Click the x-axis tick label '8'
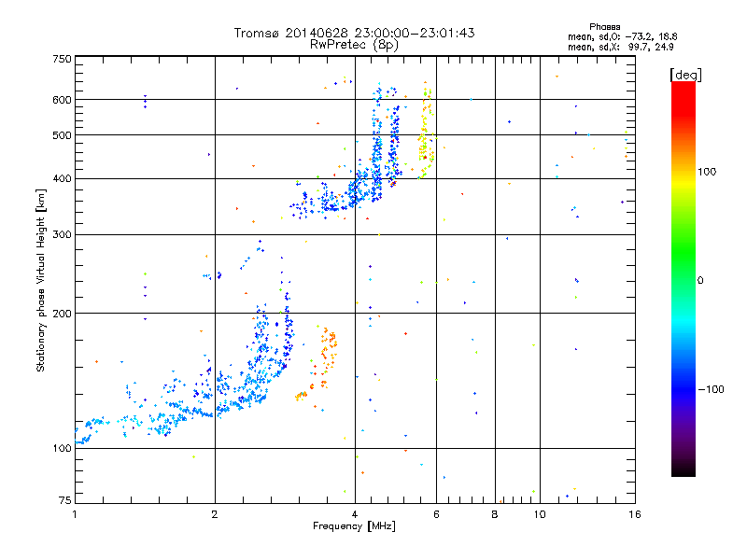 coord(495,514)
